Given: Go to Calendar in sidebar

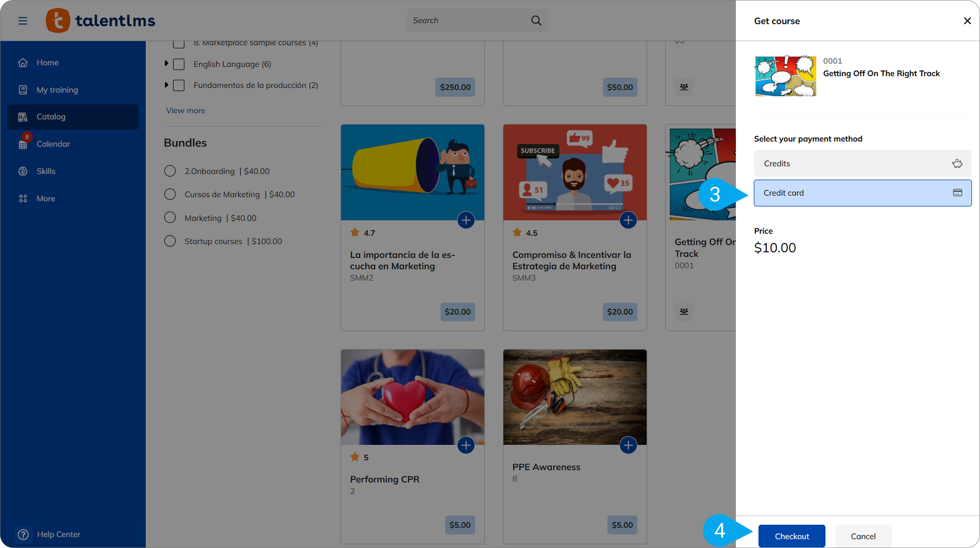Looking at the screenshot, I should [53, 144].
